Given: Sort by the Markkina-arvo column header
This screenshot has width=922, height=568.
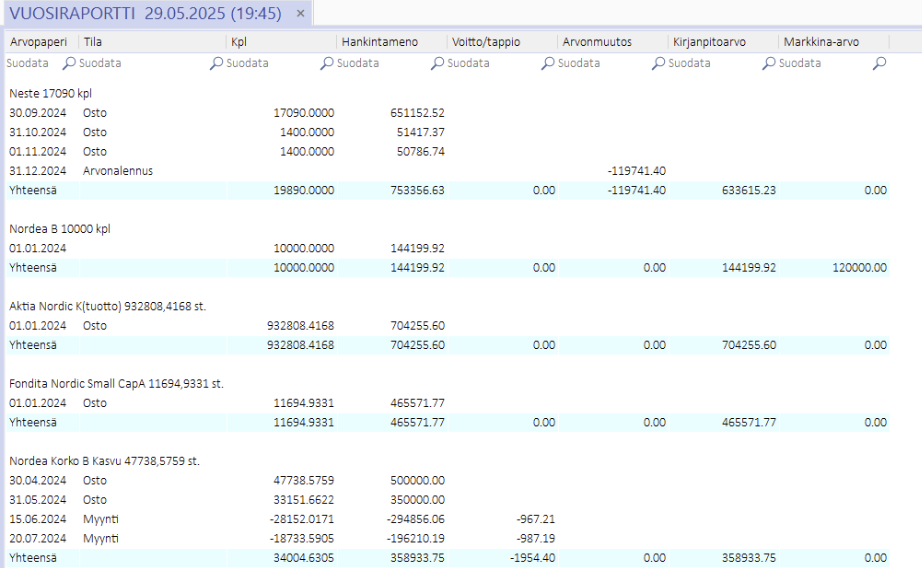Looking at the screenshot, I should pyautogui.click(x=821, y=42).
